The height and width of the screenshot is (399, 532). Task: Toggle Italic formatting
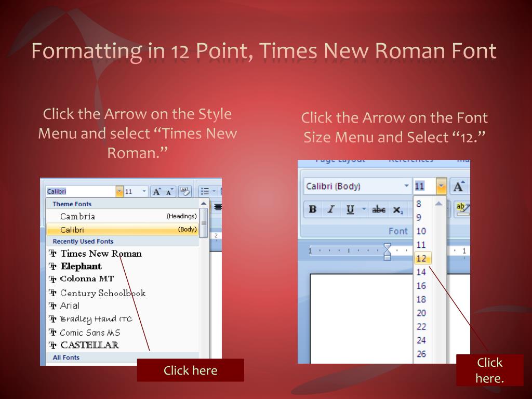331,209
